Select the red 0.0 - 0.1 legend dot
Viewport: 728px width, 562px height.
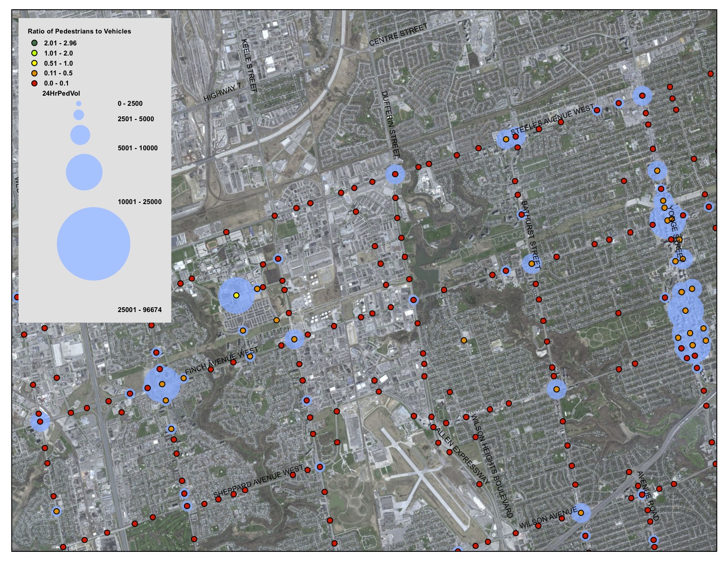click(x=34, y=83)
